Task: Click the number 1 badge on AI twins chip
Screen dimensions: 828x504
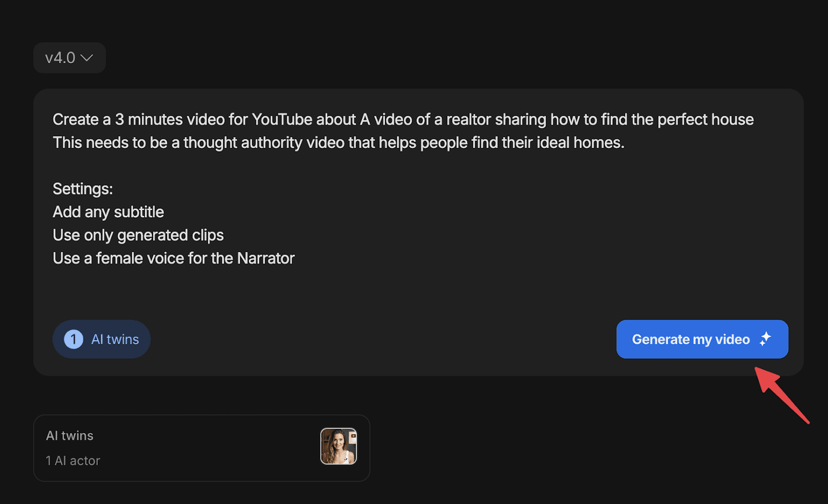Action: (x=73, y=340)
